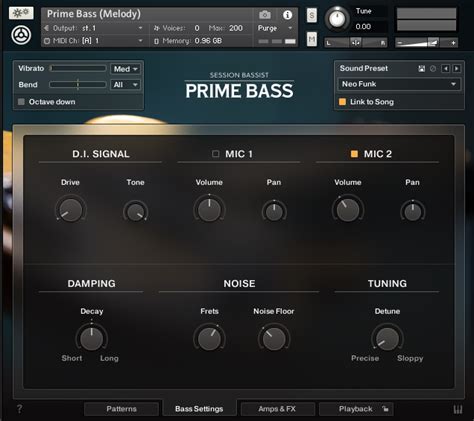Click the D.I. Signal Drive knob
This screenshot has height=421, width=474.
pyautogui.click(x=71, y=210)
